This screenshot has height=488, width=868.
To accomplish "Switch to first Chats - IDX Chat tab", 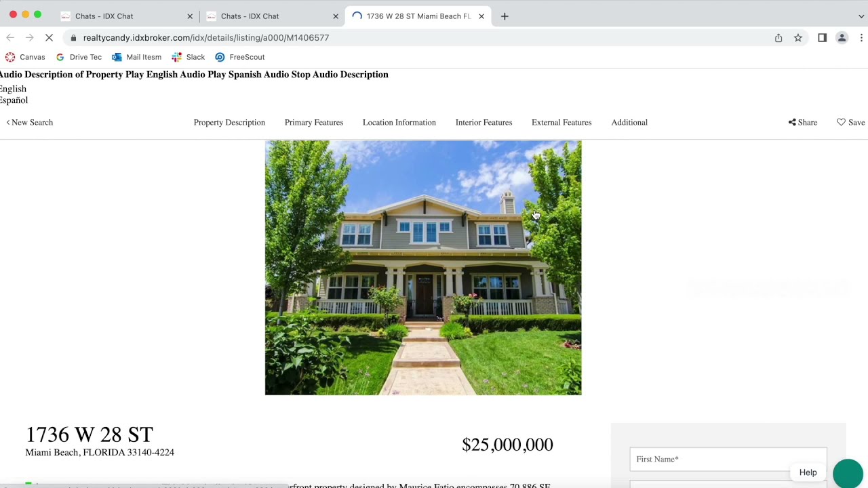I will (x=125, y=16).
